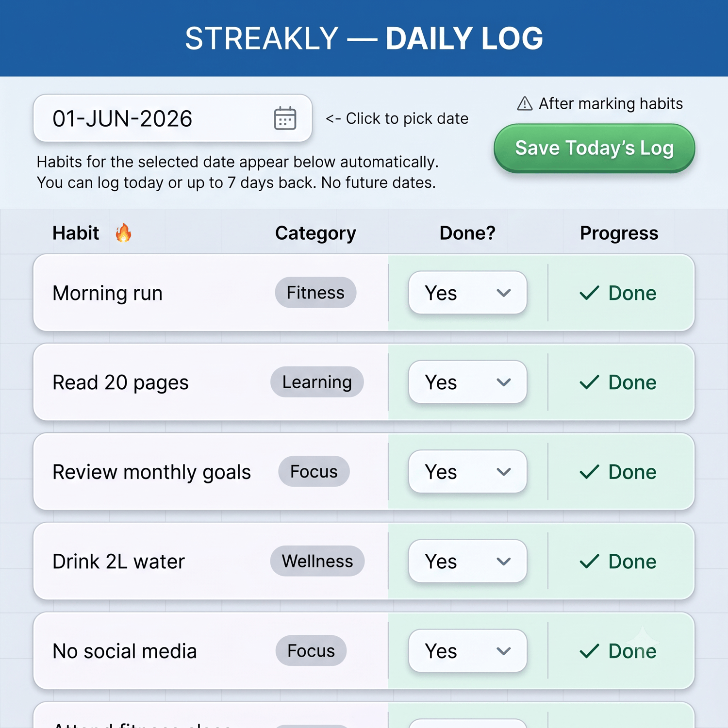
Task: Select the Fitness category tag
Action: pos(315,292)
